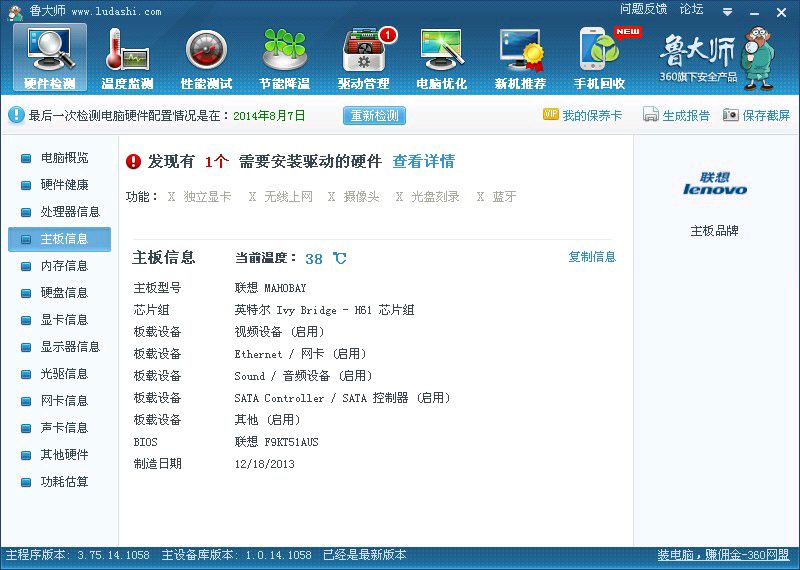This screenshot has width=800, height=570.
Task: Open the 驱动管理 driver management icon
Action: (x=364, y=57)
